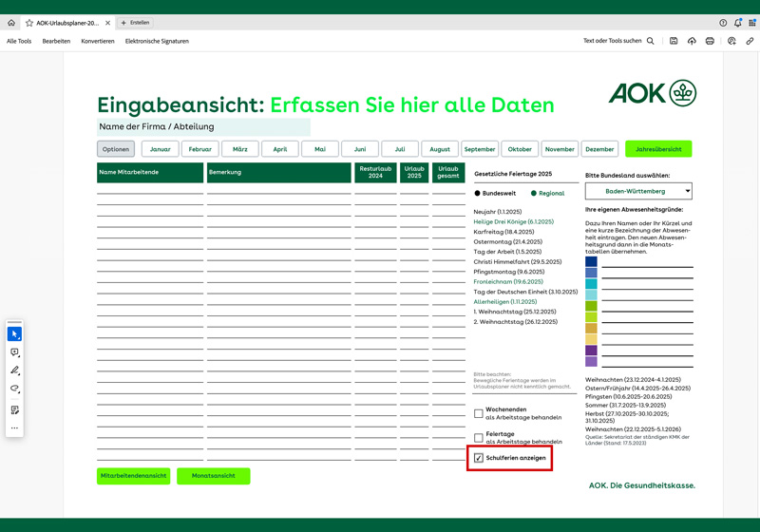Viewport: 760px width, 532px height.
Task: Open Elektronische Signaturen menu
Action: (x=157, y=41)
